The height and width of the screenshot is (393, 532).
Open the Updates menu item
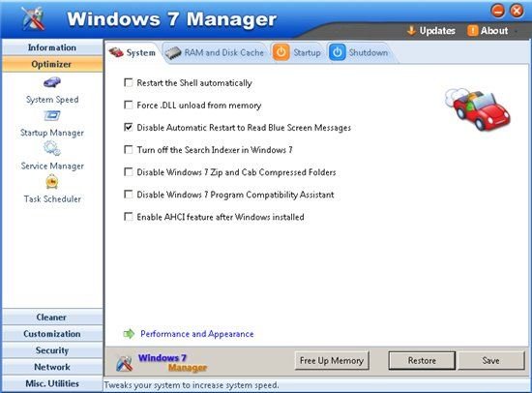[x=431, y=31]
